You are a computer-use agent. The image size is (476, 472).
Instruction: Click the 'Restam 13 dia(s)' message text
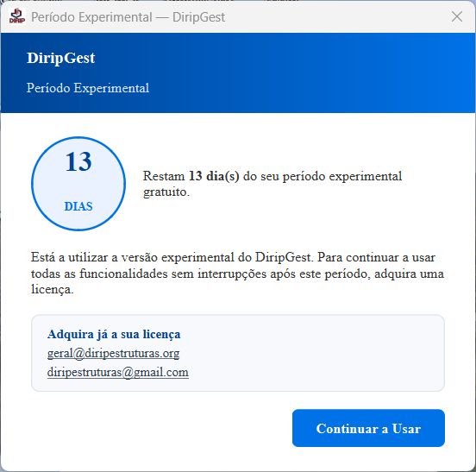[272, 184]
